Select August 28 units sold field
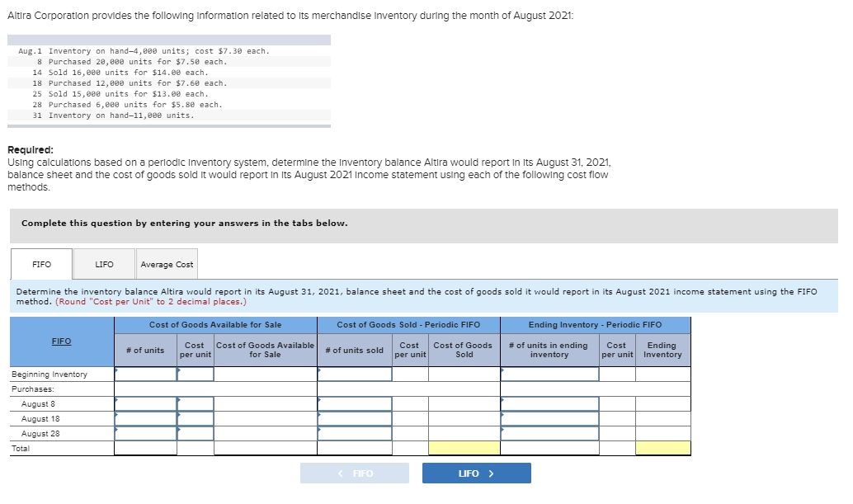Image resolution: width=853 pixels, height=504 pixels. click(x=355, y=433)
